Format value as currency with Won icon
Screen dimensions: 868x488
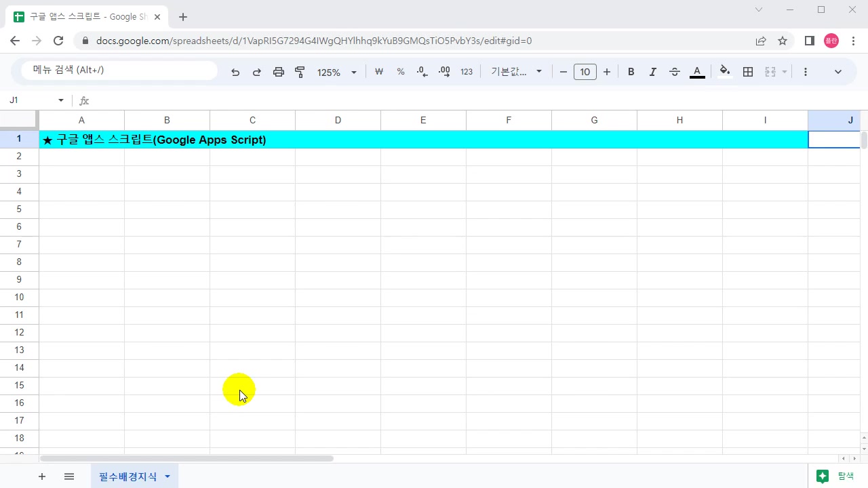pos(378,71)
